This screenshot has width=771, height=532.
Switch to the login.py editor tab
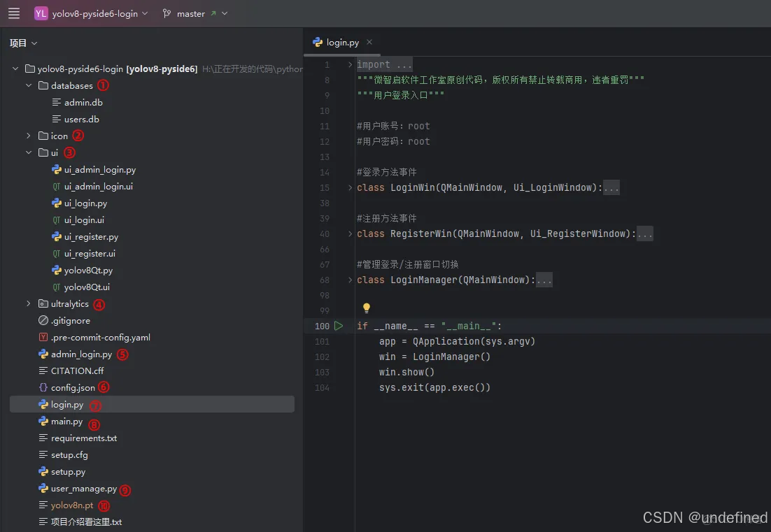click(x=342, y=42)
